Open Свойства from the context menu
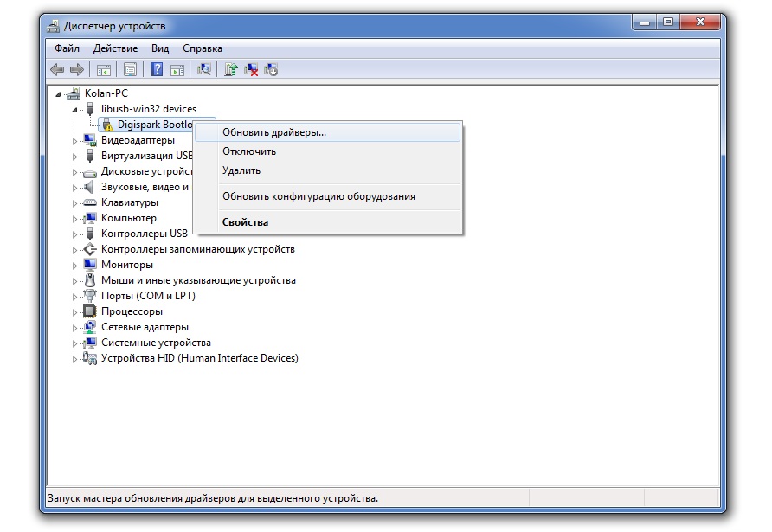 coord(245,222)
